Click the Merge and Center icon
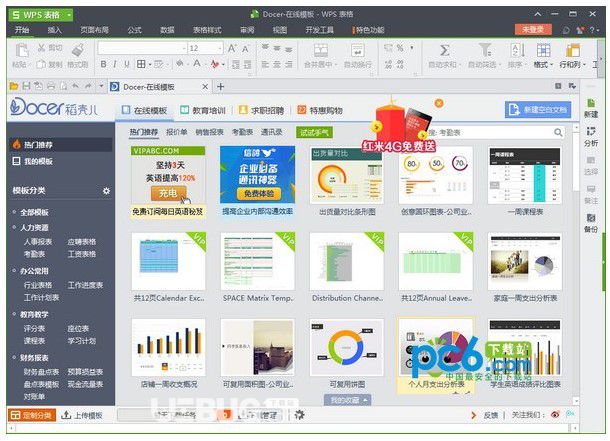610x441 pixels. (x=321, y=51)
